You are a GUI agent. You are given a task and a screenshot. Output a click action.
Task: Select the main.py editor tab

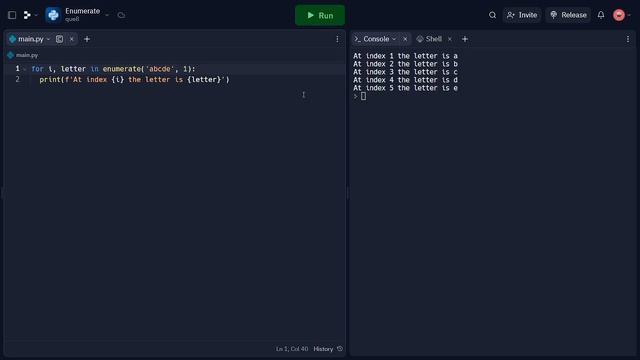click(x=31, y=39)
